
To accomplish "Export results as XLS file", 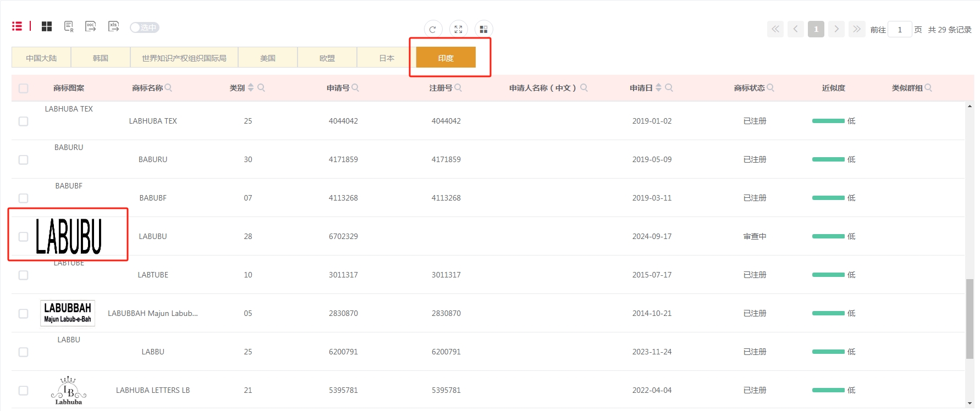I will click(x=113, y=26).
